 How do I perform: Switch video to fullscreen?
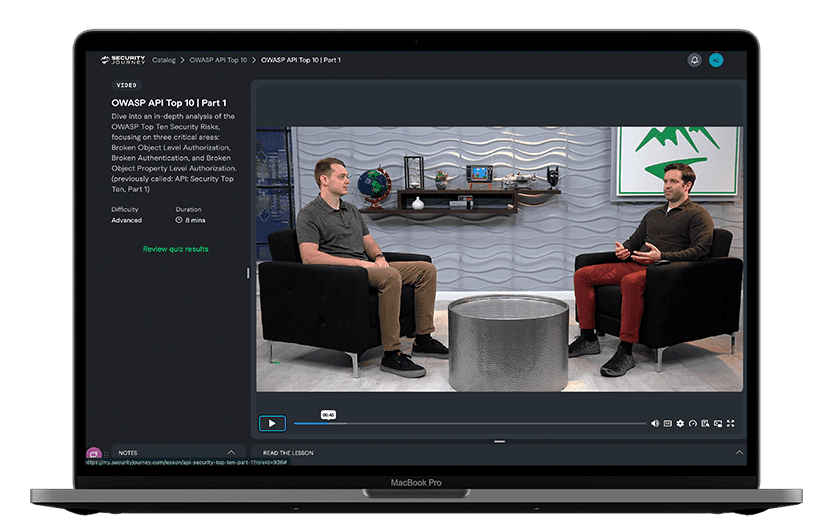coord(731,424)
